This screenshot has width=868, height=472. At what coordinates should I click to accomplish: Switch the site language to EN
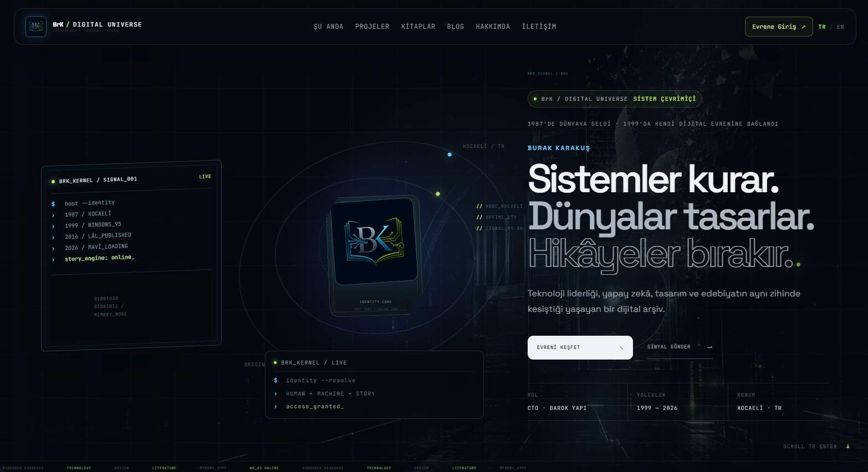(840, 27)
